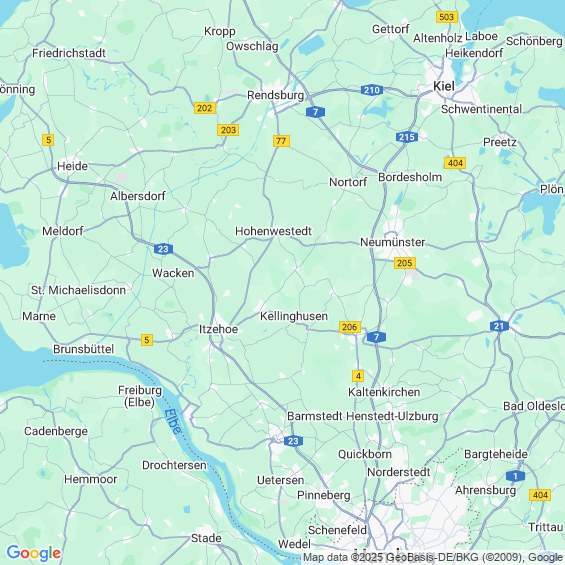Click the Map data copyright text
The image size is (565, 565).
tap(433, 557)
